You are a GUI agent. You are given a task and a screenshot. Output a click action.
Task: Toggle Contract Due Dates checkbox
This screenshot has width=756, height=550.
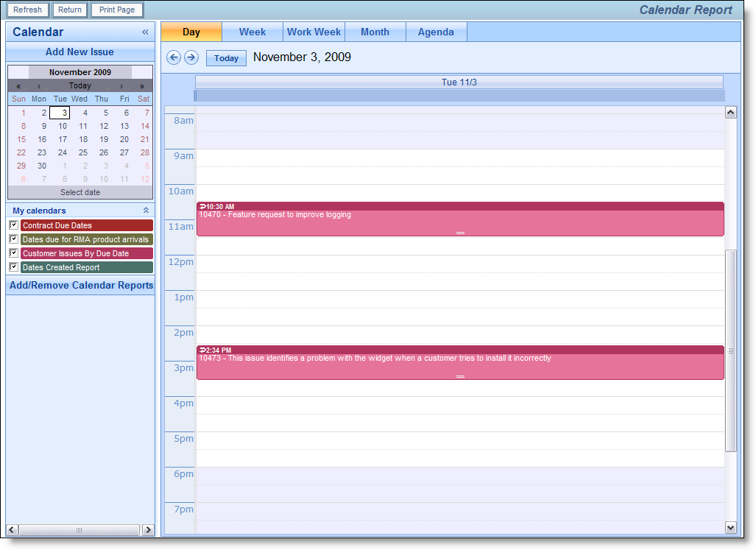point(14,225)
